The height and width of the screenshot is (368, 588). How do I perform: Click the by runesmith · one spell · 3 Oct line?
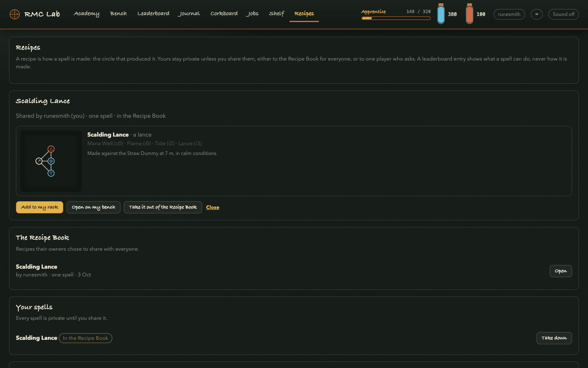53,275
